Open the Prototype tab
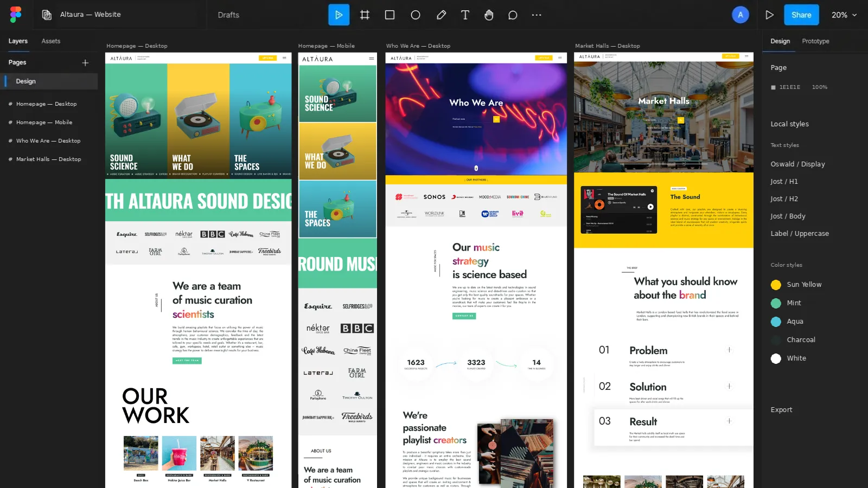The height and width of the screenshot is (488, 868). [815, 41]
